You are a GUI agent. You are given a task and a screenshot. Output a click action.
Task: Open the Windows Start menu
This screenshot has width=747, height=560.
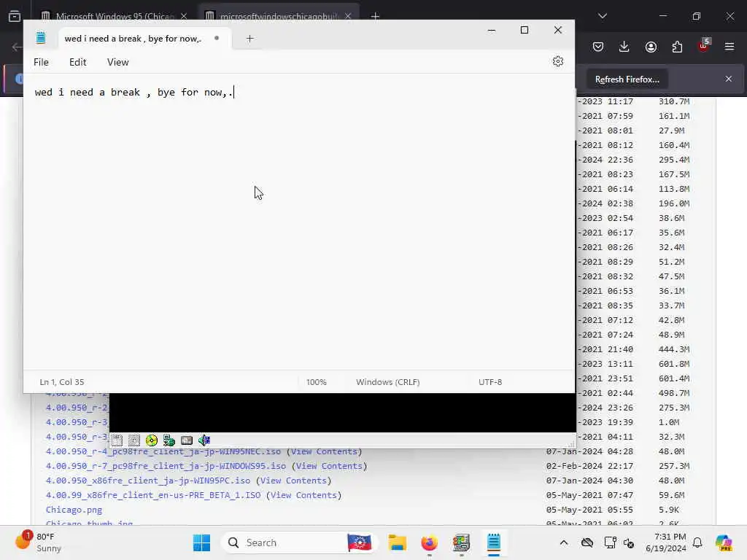tap(201, 542)
